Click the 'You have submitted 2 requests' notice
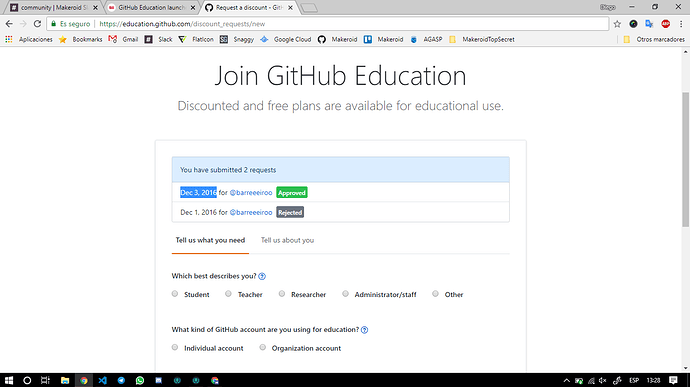Screen dimensions: 690x387 pyautogui.click(x=341, y=170)
